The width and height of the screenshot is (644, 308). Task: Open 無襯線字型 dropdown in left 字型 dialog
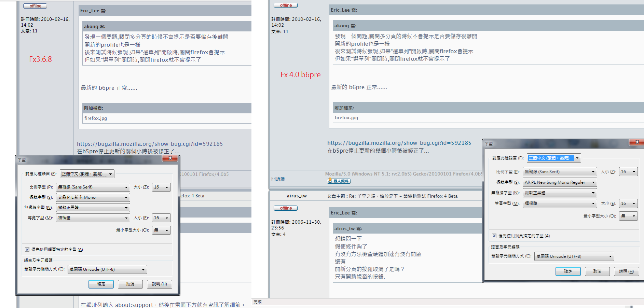coord(93,208)
